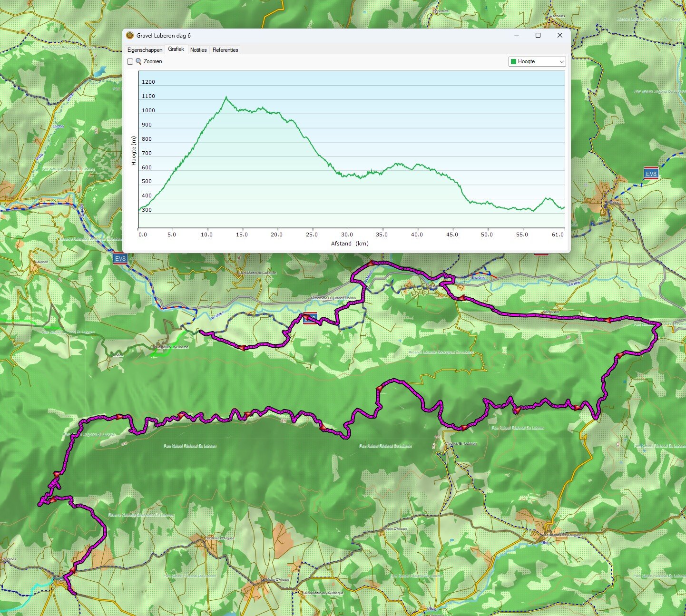Click track direction arrow near Vitrolles-En-Luberon label
Image resolution: width=686 pixels, height=616 pixels.
click(463, 428)
